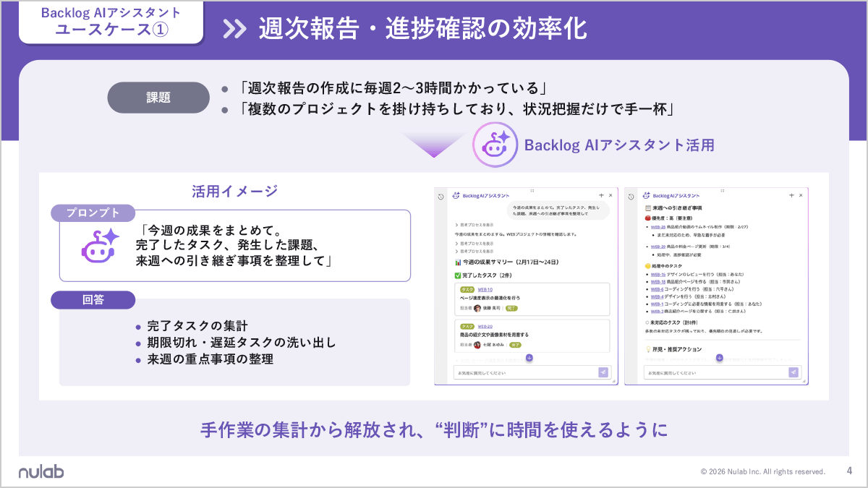Send message with paper-plane icon in right panel
This screenshot has width=868, height=488.
793,371
